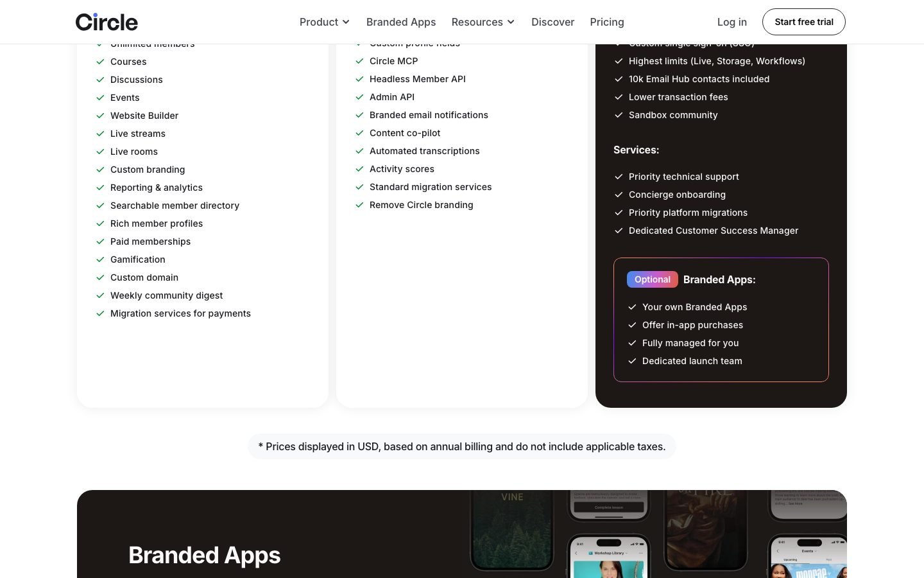Screen dimensions: 924x578
Task: Click 10k Email Hub contacts included
Action: click(699, 79)
